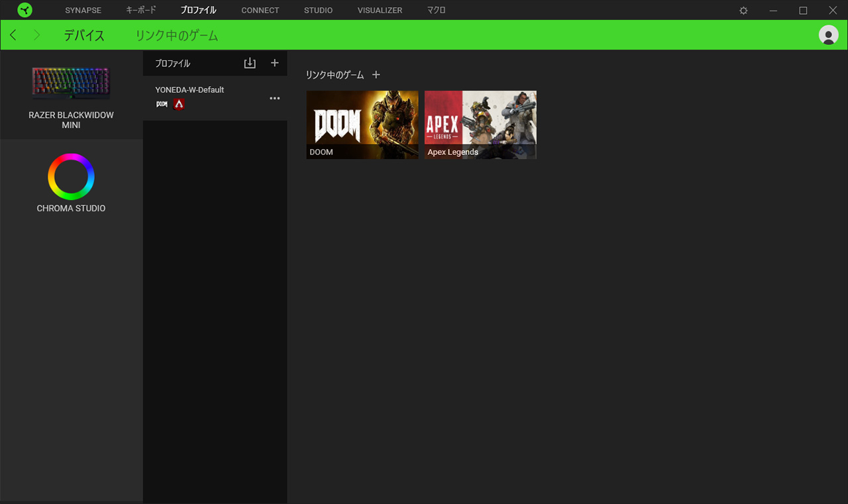Select the プロファイル tab
Image resolution: width=848 pixels, height=504 pixels.
click(198, 11)
